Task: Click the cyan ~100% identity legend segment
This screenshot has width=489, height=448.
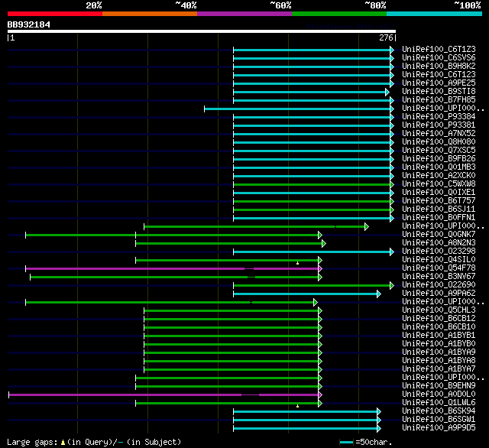Action: pos(435,14)
